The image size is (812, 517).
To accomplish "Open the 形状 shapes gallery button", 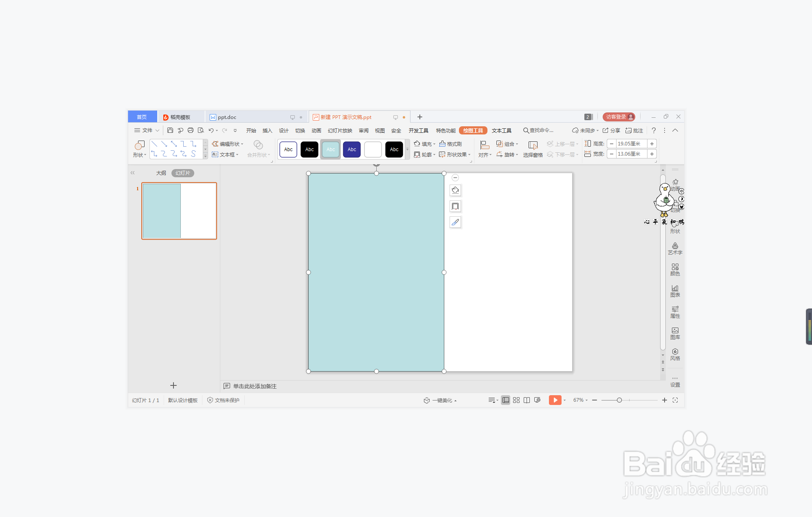I will pyautogui.click(x=140, y=149).
